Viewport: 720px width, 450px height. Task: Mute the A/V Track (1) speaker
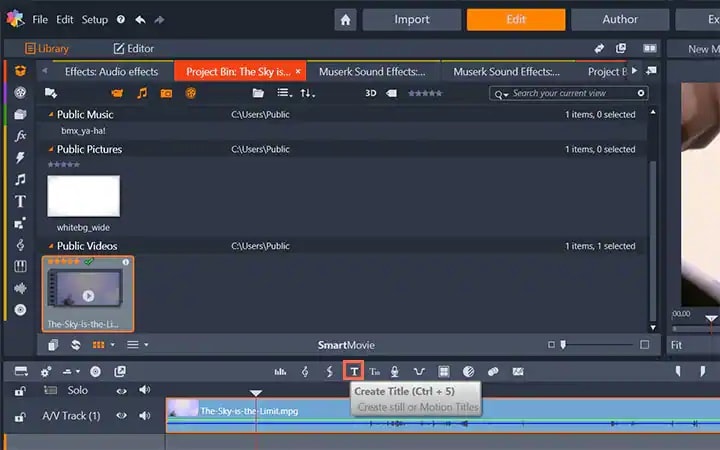(145, 416)
